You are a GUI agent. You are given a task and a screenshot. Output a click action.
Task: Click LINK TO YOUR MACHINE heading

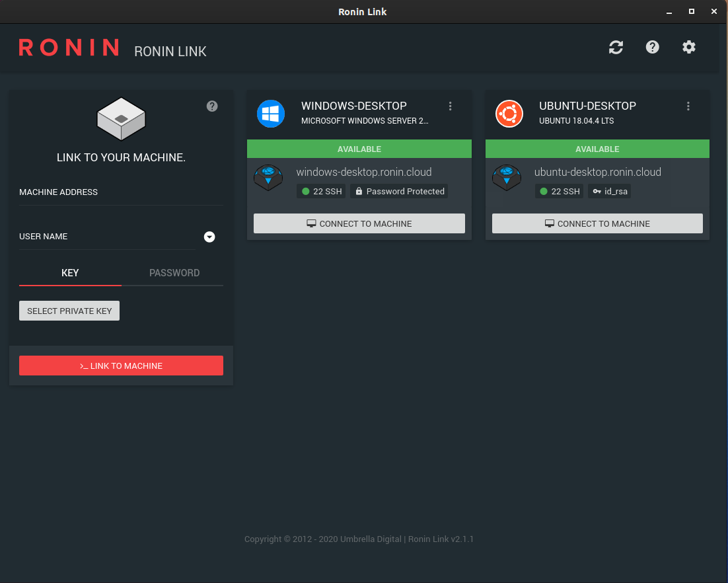pyautogui.click(x=121, y=157)
